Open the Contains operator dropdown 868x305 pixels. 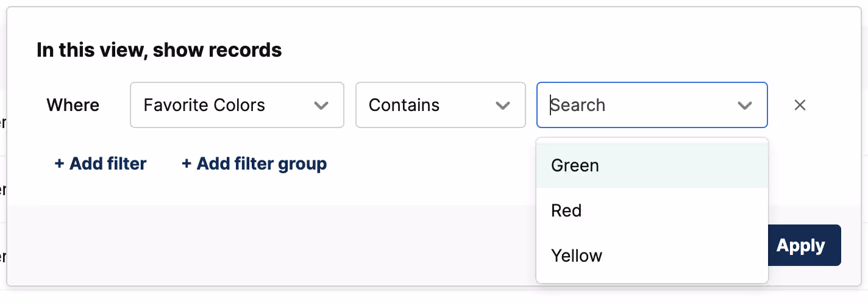[x=440, y=105]
